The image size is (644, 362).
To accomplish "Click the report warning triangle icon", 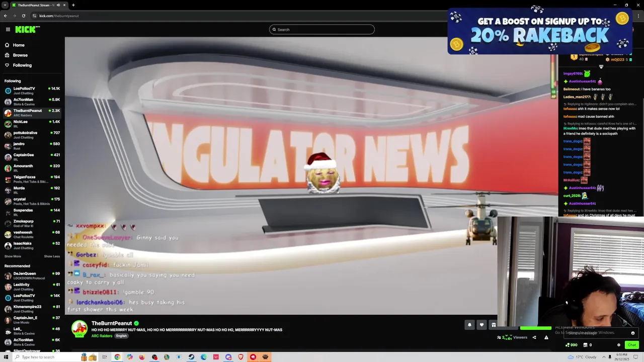I will [x=546, y=337].
